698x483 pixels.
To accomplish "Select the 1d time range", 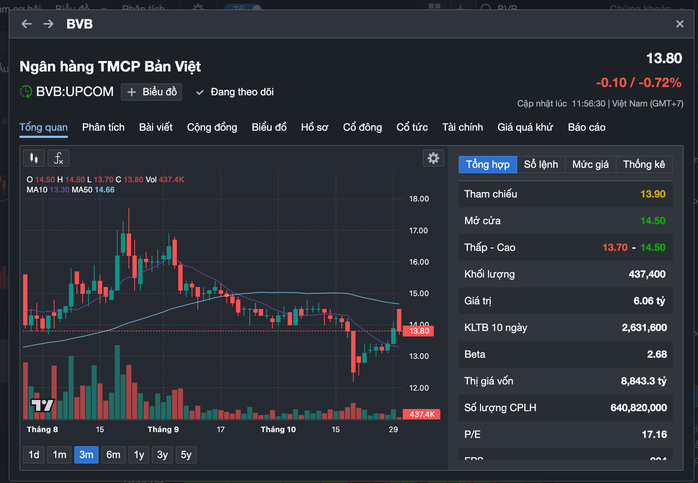I will pyautogui.click(x=34, y=455).
